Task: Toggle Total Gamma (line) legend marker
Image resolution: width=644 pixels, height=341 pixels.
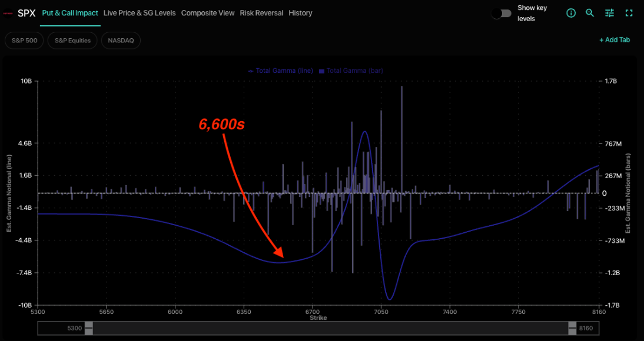Action: click(251, 71)
